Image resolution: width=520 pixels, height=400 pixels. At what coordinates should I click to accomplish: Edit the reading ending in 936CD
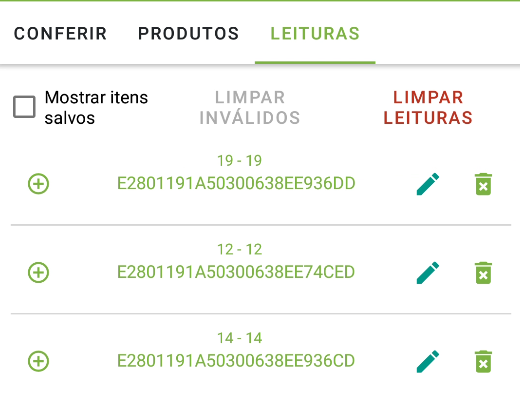coord(428,361)
